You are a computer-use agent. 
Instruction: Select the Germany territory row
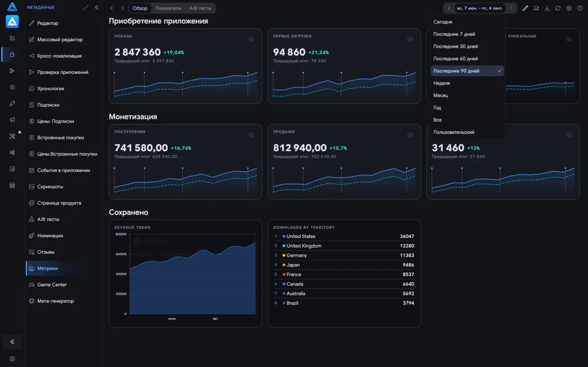pos(344,255)
